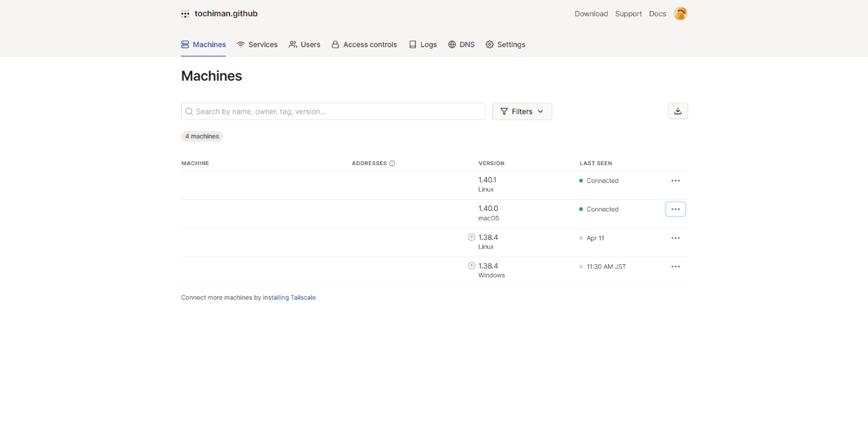Viewport: 868px width, 425px height.
Task: Open the options menu for the 1.40.1 Linux machine
Action: coord(676,181)
